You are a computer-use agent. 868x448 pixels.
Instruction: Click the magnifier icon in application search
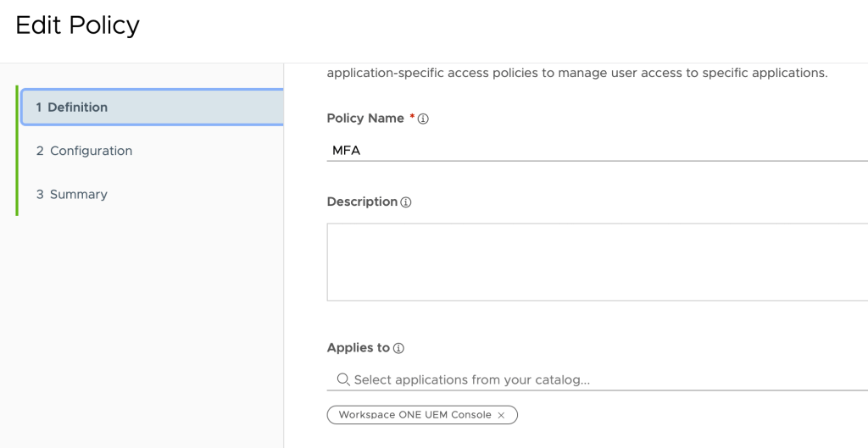coord(342,379)
